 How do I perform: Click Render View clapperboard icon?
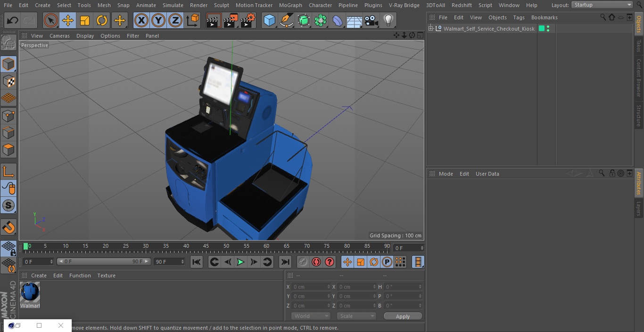(x=214, y=20)
